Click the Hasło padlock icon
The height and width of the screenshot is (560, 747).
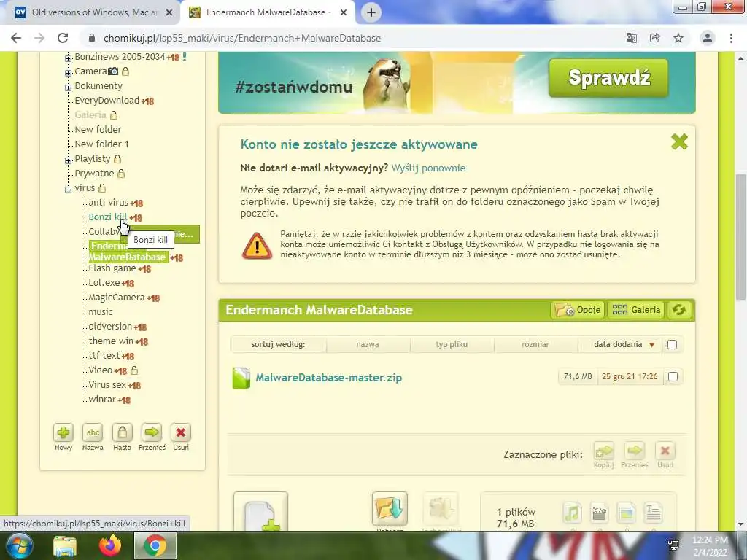click(x=122, y=432)
